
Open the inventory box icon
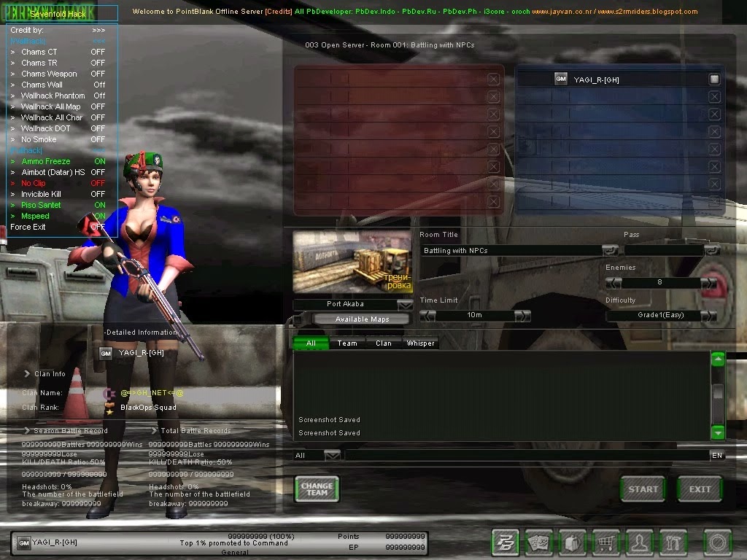[572, 542]
